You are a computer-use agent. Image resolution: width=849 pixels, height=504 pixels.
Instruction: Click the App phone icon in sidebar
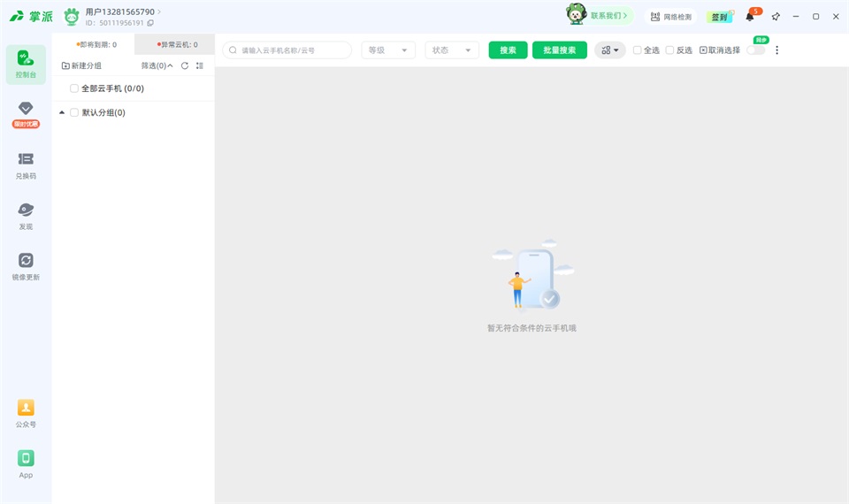tap(26, 464)
